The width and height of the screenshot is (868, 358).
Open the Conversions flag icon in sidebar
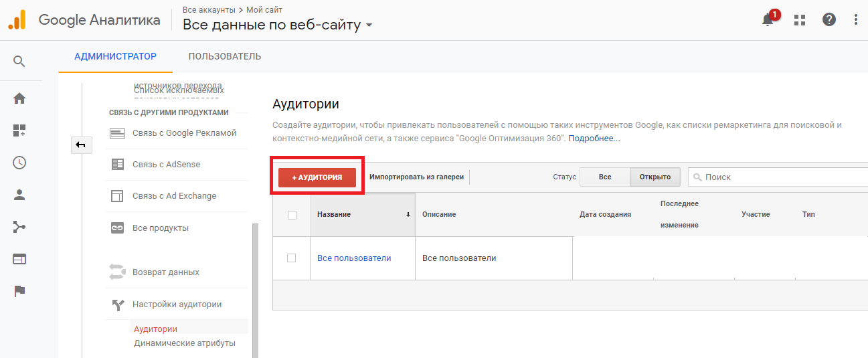19,290
